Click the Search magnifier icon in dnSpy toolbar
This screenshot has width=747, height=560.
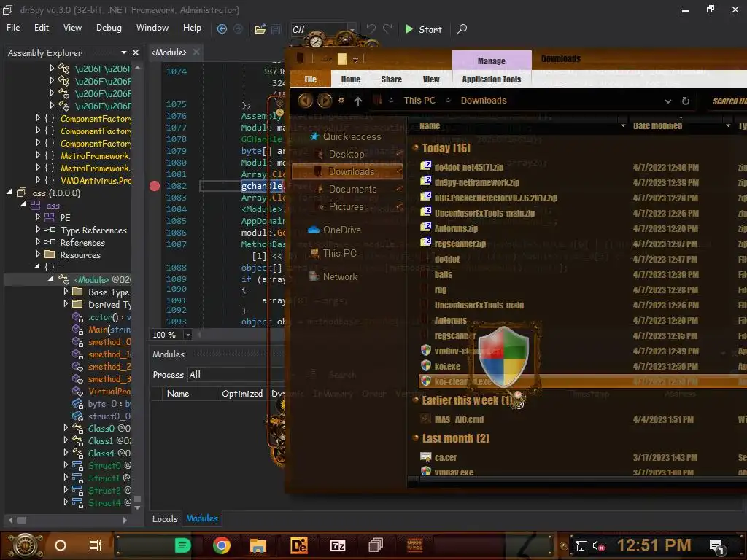pyautogui.click(x=462, y=29)
